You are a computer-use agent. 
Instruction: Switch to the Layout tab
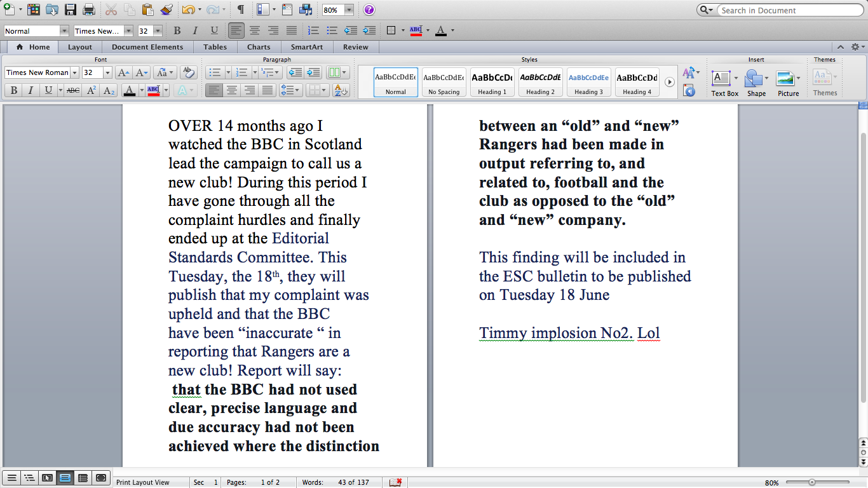(x=80, y=47)
